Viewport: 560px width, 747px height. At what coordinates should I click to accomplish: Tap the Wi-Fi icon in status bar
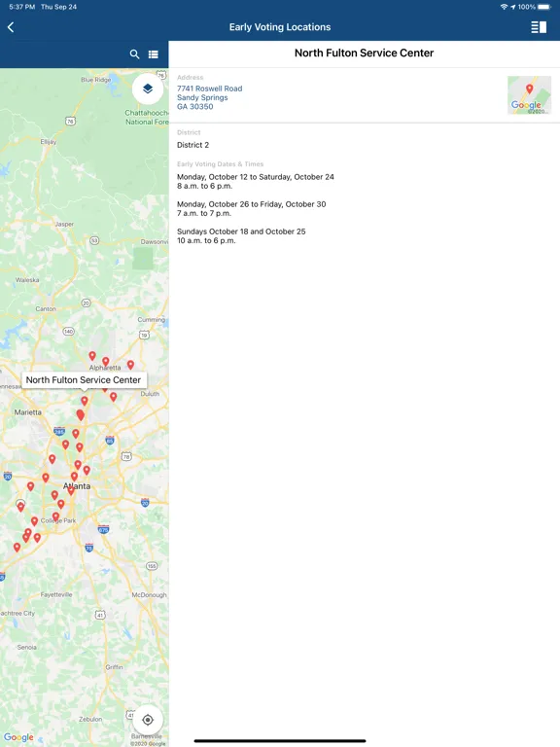[x=504, y=7]
